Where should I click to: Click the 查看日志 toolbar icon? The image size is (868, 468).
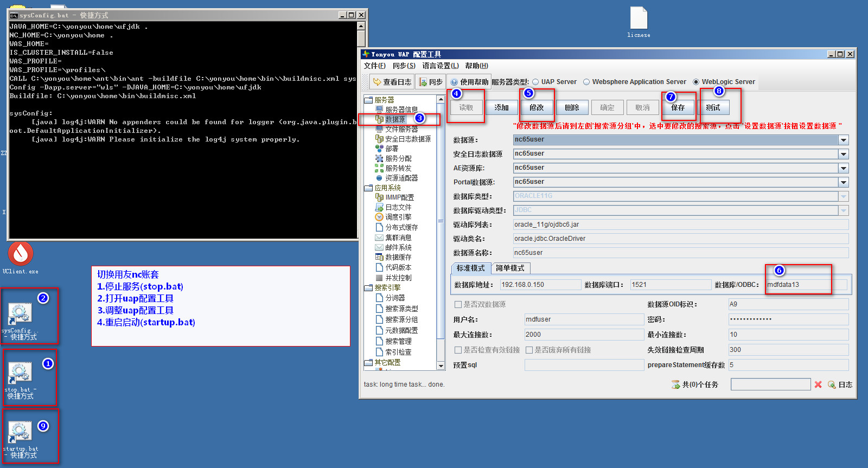click(377, 82)
